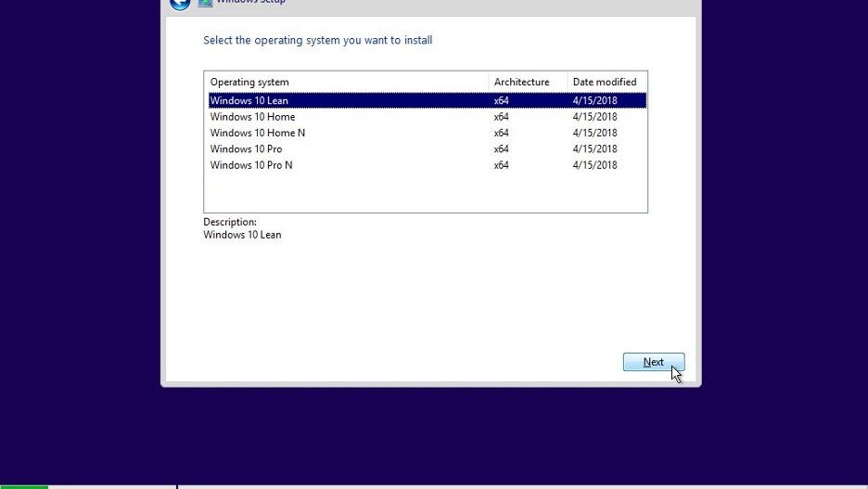This screenshot has width=868, height=489.
Task: Click the Description text Windows 10 Lean
Action: click(242, 235)
